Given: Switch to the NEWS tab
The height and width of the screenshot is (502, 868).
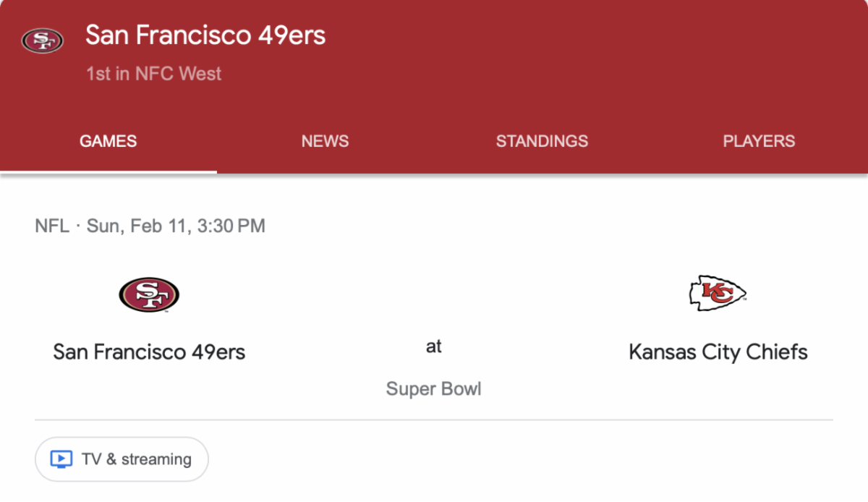Looking at the screenshot, I should [325, 141].
